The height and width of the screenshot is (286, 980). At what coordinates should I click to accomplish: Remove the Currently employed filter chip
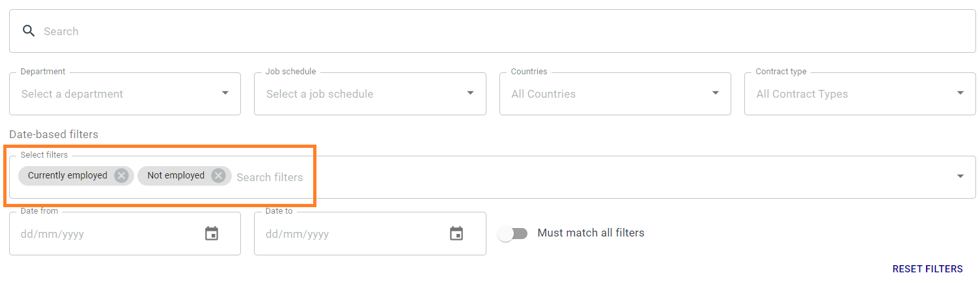(x=121, y=176)
